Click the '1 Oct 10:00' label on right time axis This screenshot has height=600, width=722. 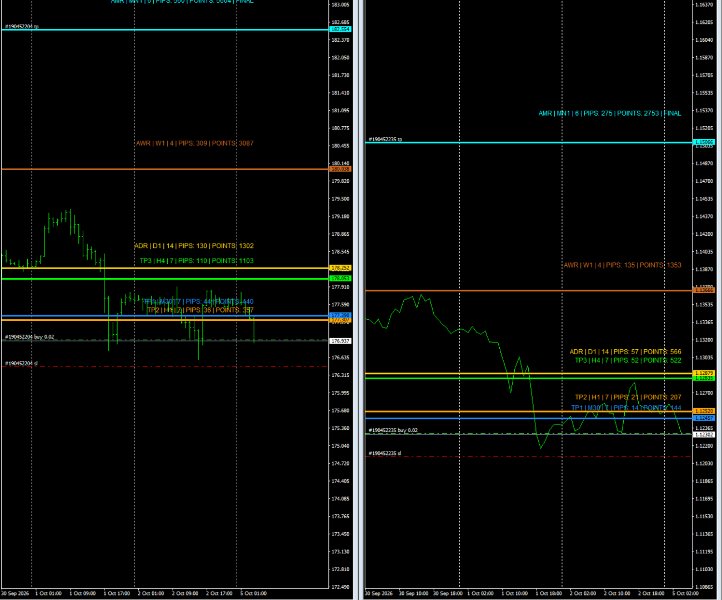point(514,594)
